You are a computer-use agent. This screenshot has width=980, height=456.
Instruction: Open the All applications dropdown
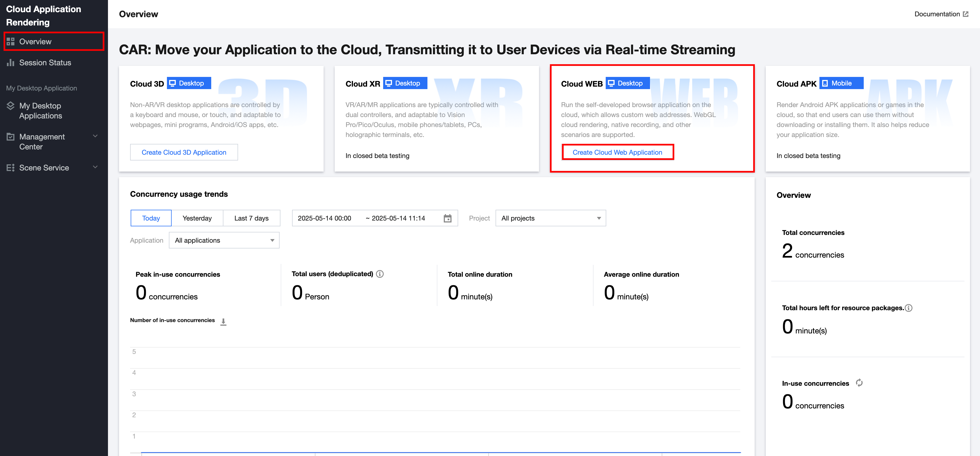[x=224, y=240]
